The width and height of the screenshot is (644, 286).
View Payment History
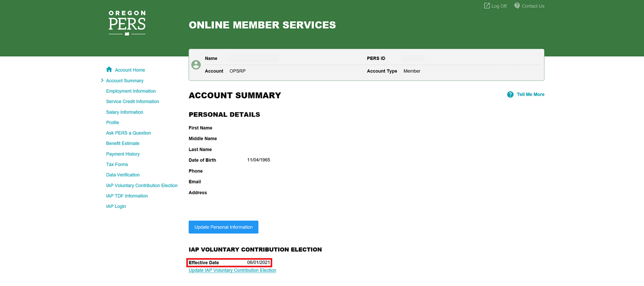[123, 154]
